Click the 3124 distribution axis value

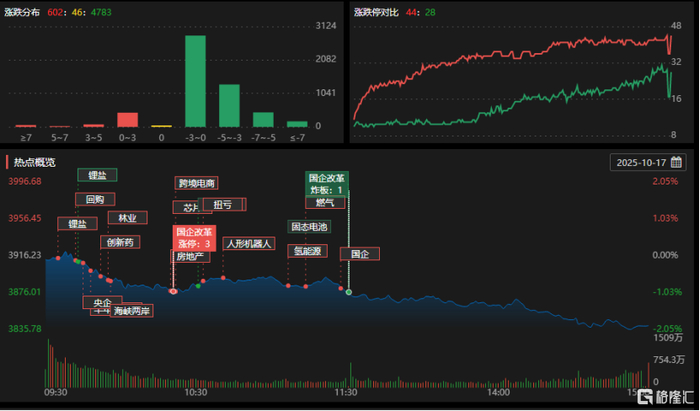(325, 26)
